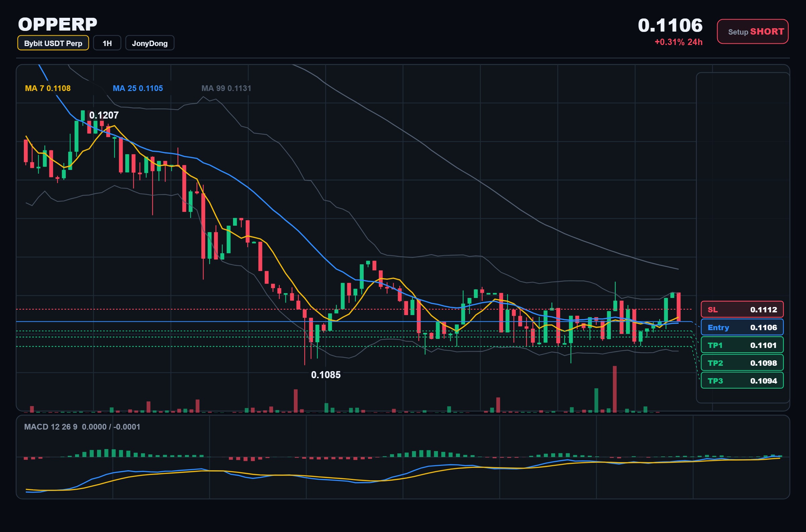806x532 pixels.
Task: Click the Setup SHORT badge
Action: click(x=752, y=32)
